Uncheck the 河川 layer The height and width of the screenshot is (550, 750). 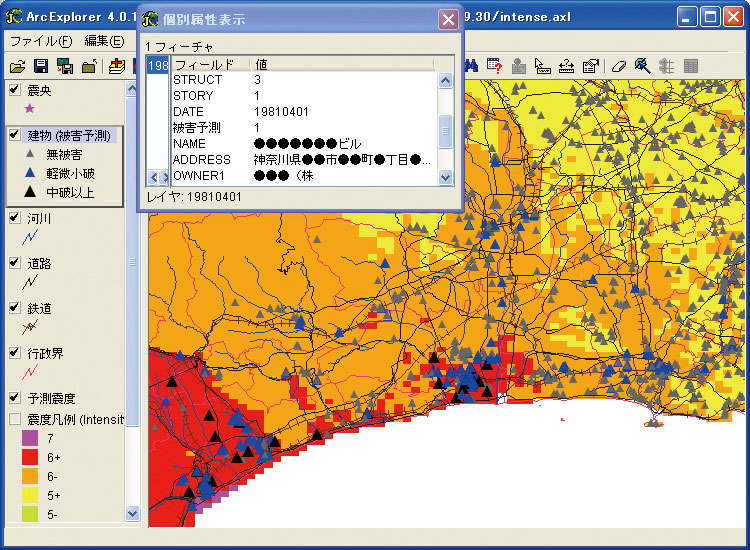pos(15,218)
